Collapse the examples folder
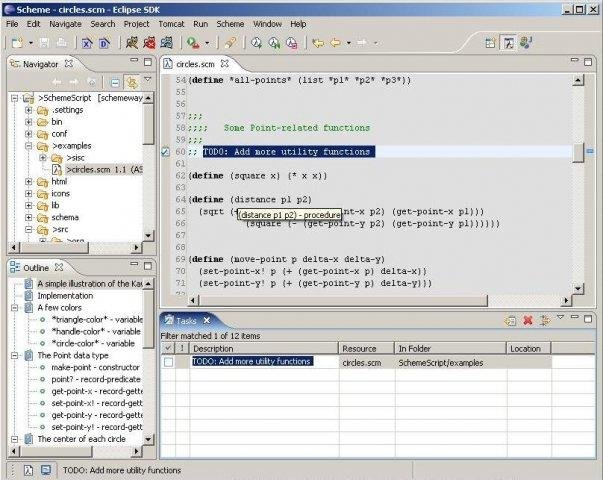Image resolution: width=603 pixels, height=480 pixels. (28, 146)
